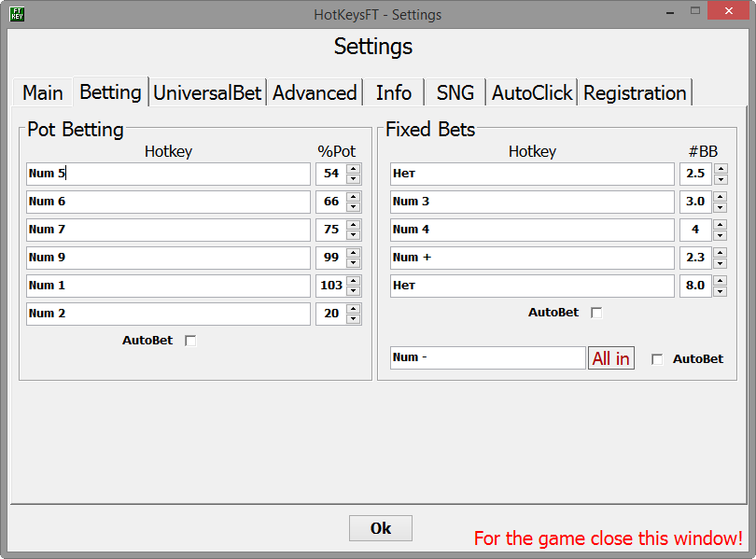This screenshot has height=559, width=756.
Task: Focus the Num 6 hotkey field
Action: pyautogui.click(x=168, y=202)
